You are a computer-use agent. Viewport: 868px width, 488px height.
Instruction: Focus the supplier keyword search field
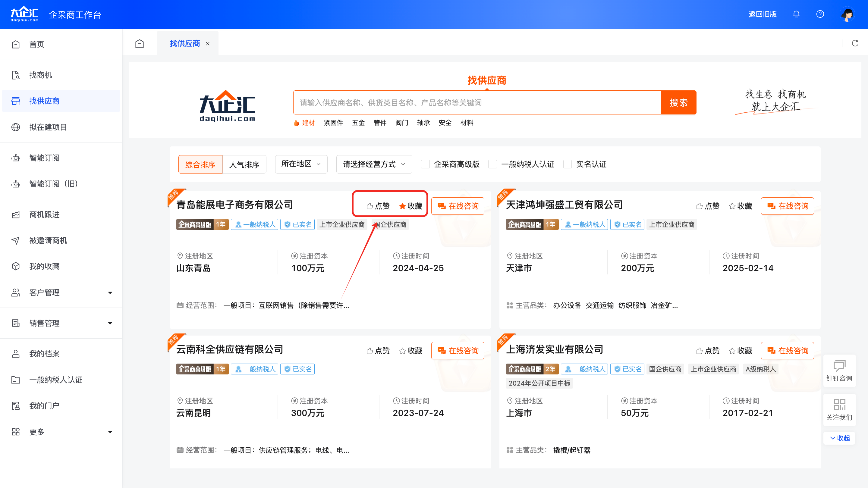(x=477, y=102)
